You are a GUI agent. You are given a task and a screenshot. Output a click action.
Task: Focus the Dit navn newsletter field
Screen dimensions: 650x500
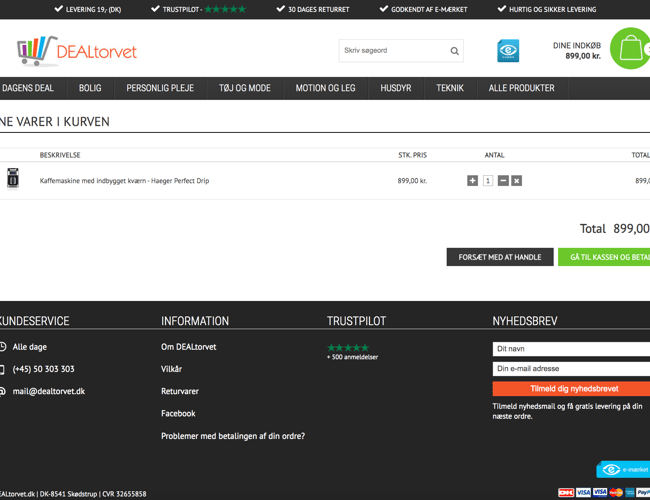[x=571, y=349]
